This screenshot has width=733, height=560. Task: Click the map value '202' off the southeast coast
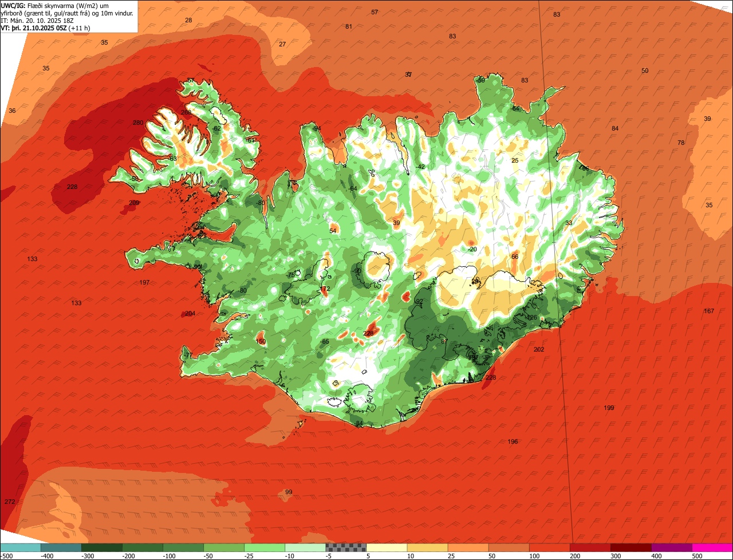click(x=539, y=349)
